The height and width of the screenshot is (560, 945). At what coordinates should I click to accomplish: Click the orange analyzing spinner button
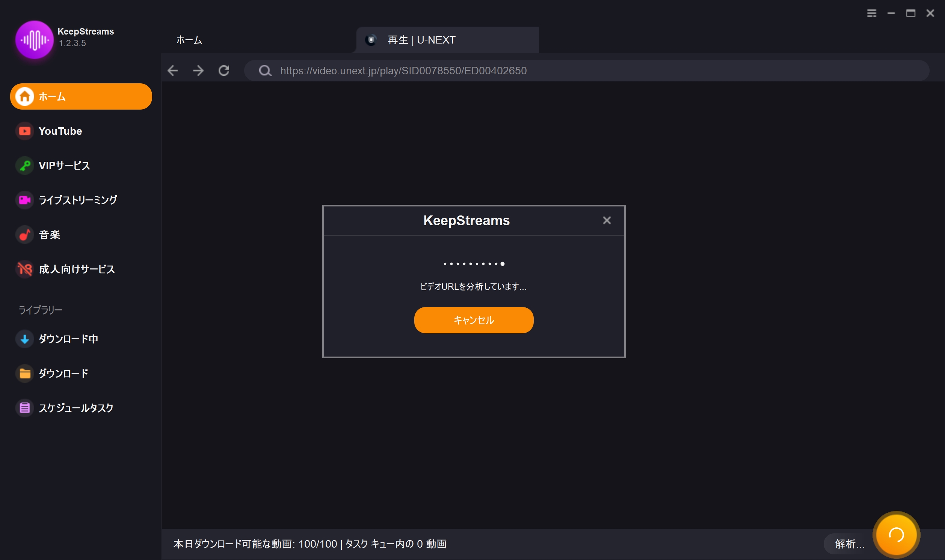pyautogui.click(x=896, y=534)
